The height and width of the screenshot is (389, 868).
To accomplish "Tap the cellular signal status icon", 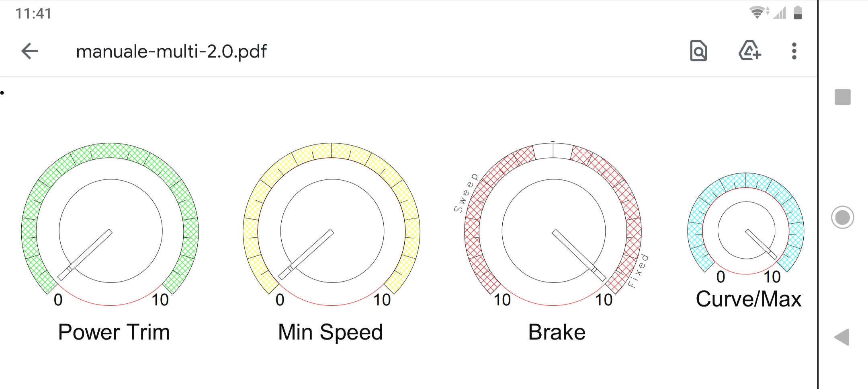I will click(780, 14).
